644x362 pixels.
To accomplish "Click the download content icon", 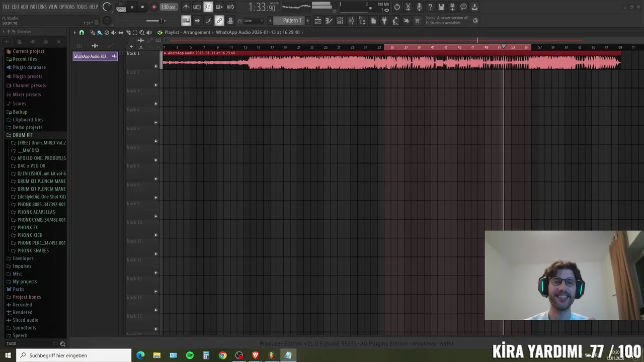I will (474, 7).
